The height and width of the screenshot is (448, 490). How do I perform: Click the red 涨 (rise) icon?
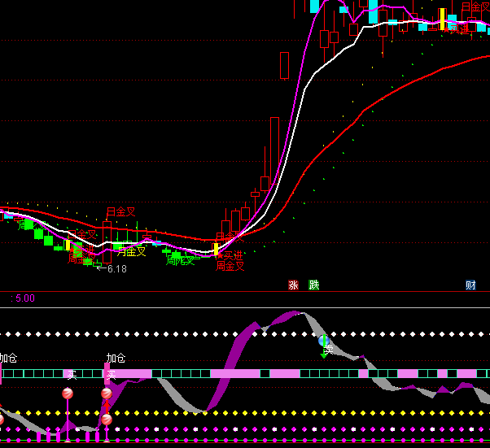293,285
